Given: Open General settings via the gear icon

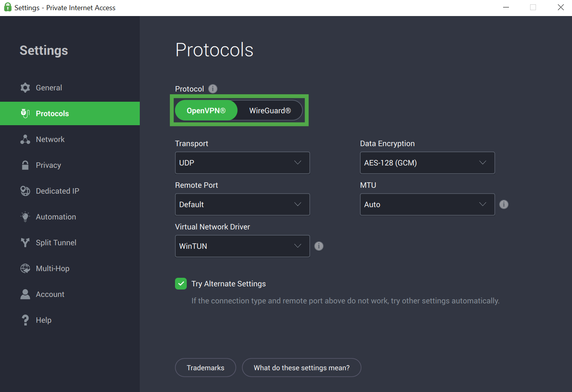Looking at the screenshot, I should (x=25, y=88).
